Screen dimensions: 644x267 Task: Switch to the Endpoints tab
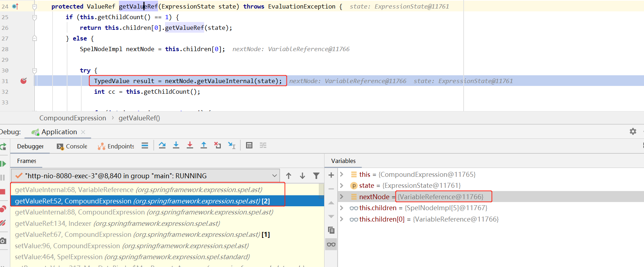point(116,146)
